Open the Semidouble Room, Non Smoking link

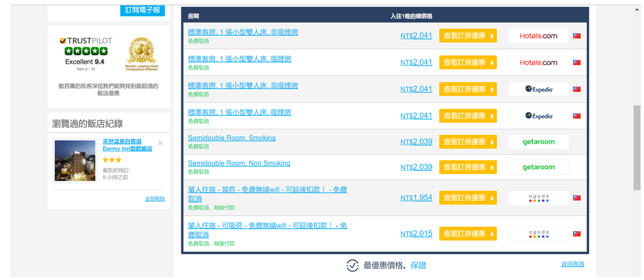[239, 163]
